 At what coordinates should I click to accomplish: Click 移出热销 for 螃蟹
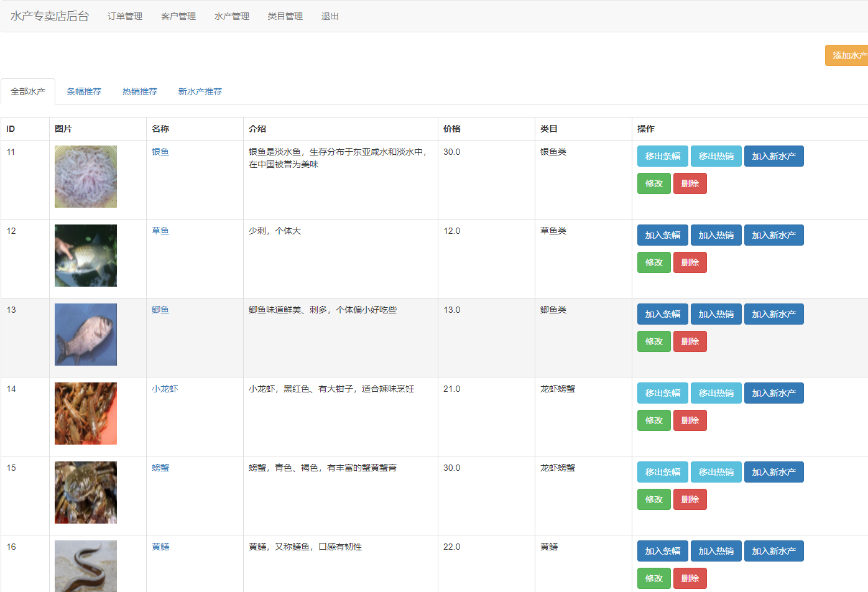(716, 471)
